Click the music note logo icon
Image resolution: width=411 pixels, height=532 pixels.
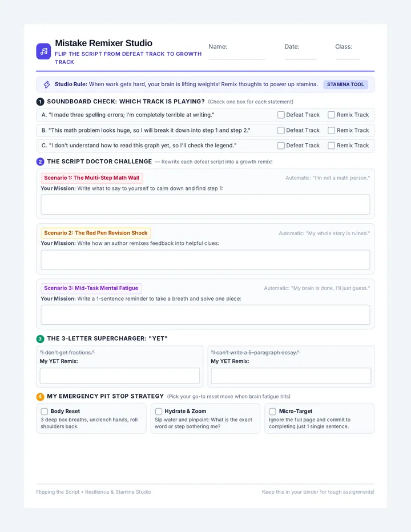pos(43,51)
